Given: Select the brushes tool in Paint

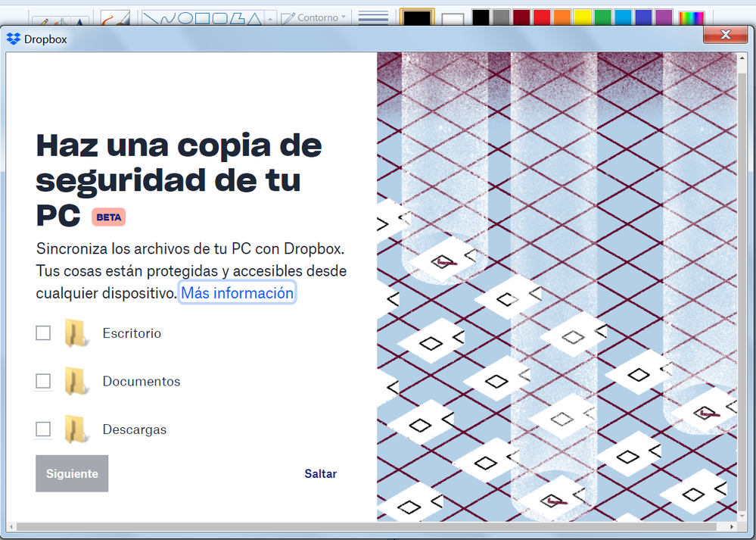Looking at the screenshot, I should [115, 18].
